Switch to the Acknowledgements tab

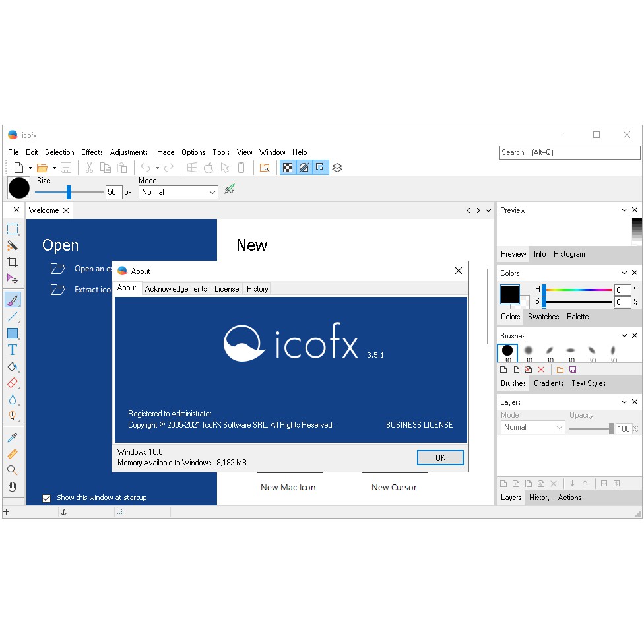[176, 289]
